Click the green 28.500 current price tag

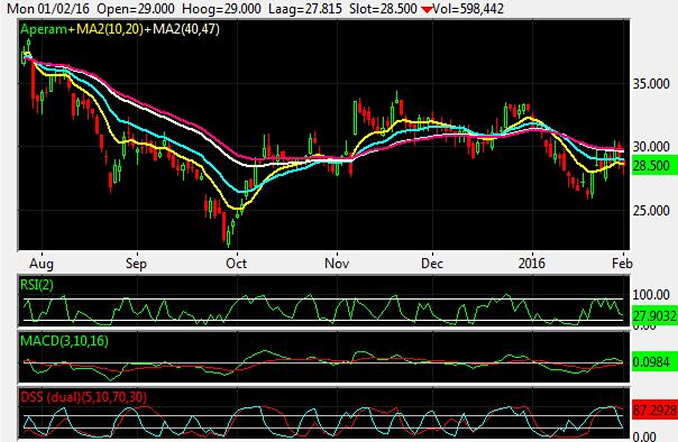point(652,164)
